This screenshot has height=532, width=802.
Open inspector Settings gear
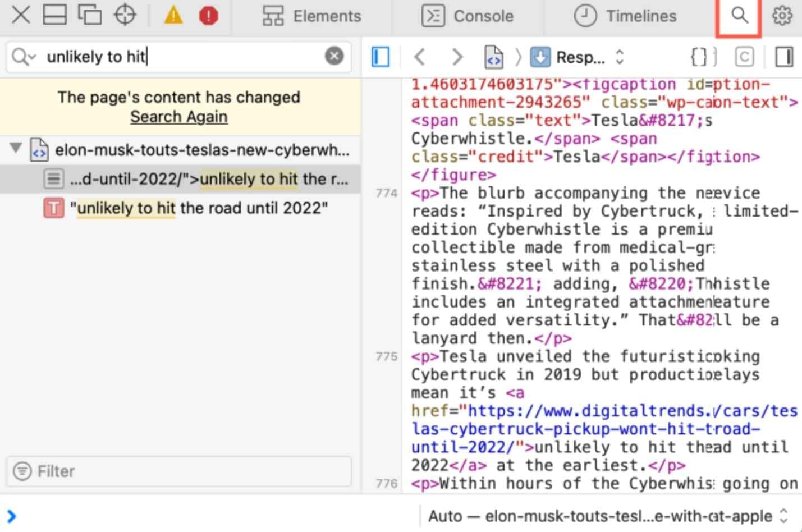click(782, 16)
